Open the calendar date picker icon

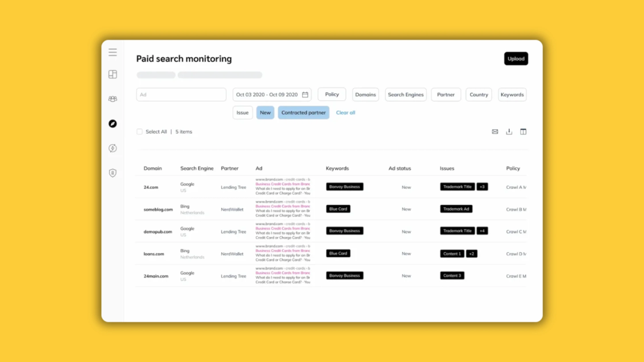point(305,94)
